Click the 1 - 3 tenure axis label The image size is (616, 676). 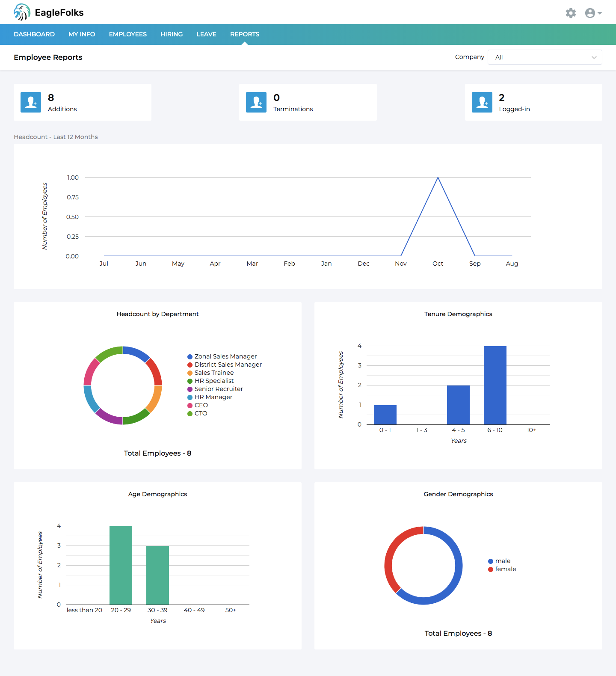(x=421, y=430)
